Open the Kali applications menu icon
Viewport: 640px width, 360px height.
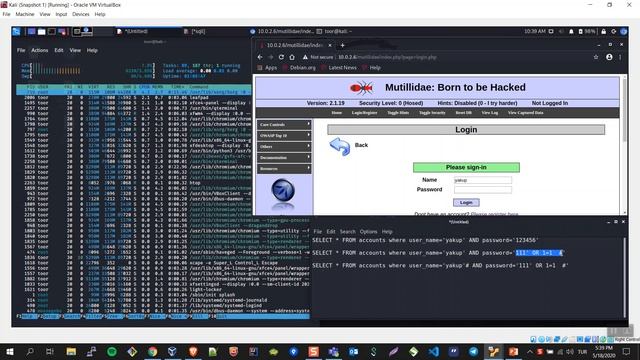[x=16, y=31]
